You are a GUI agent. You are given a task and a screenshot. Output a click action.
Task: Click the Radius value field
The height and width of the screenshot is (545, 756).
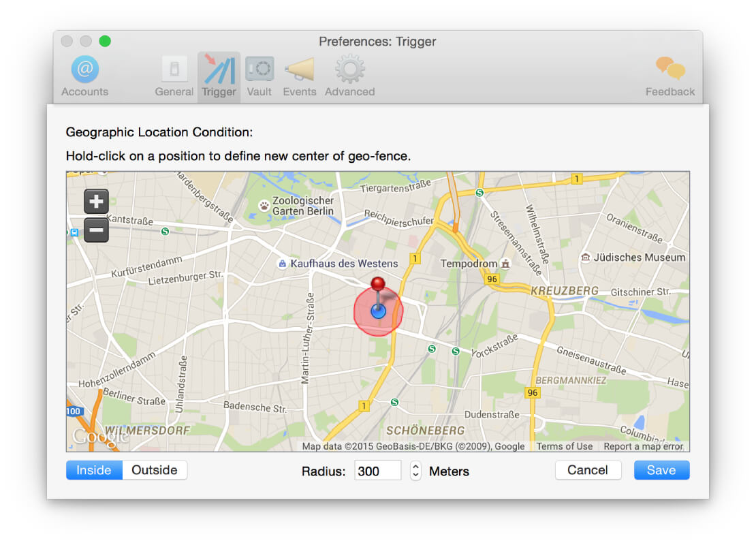point(377,470)
